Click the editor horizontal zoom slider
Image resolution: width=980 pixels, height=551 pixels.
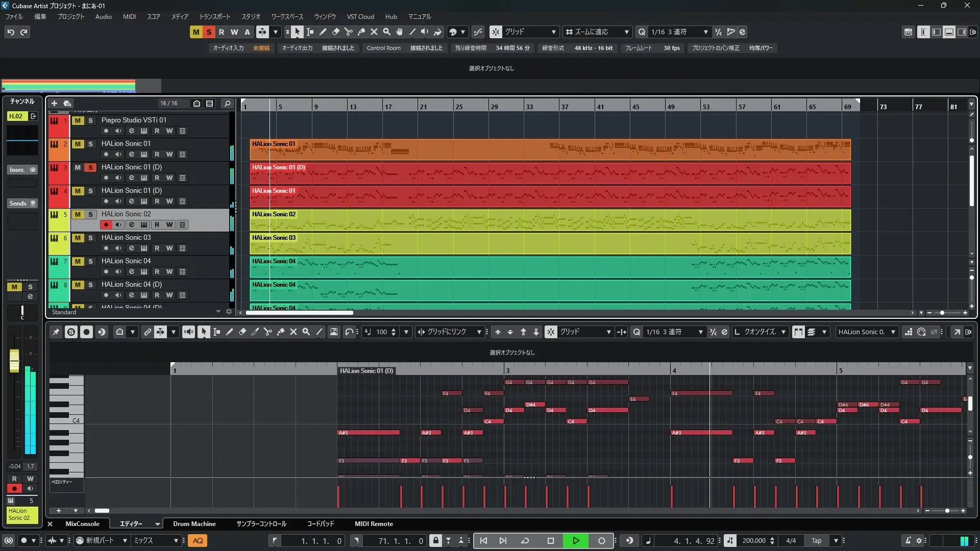coord(947,511)
